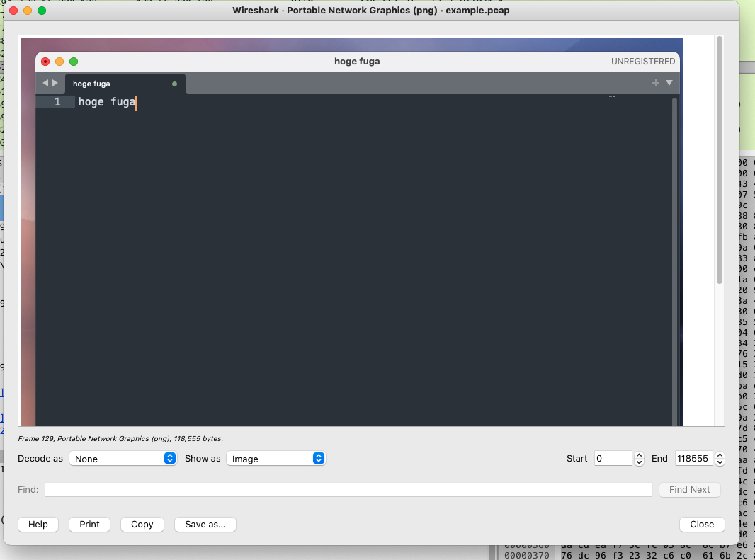
Task: Click the tab back arrow in preview
Action: click(x=45, y=83)
